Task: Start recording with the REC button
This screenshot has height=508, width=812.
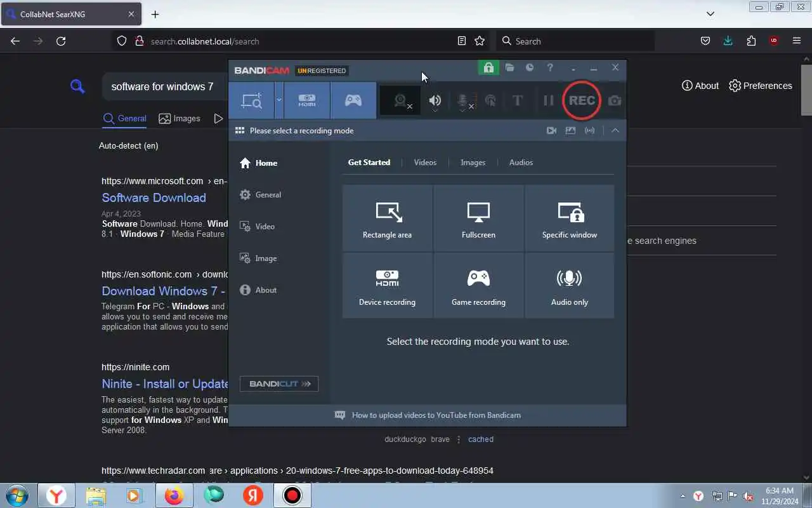Action: [x=582, y=100]
